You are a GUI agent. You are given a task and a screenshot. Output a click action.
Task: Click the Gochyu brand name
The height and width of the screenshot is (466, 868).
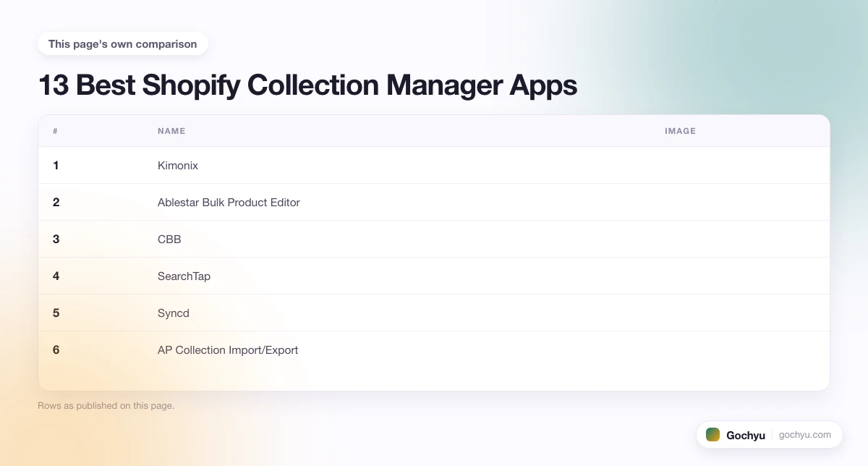[746, 436]
